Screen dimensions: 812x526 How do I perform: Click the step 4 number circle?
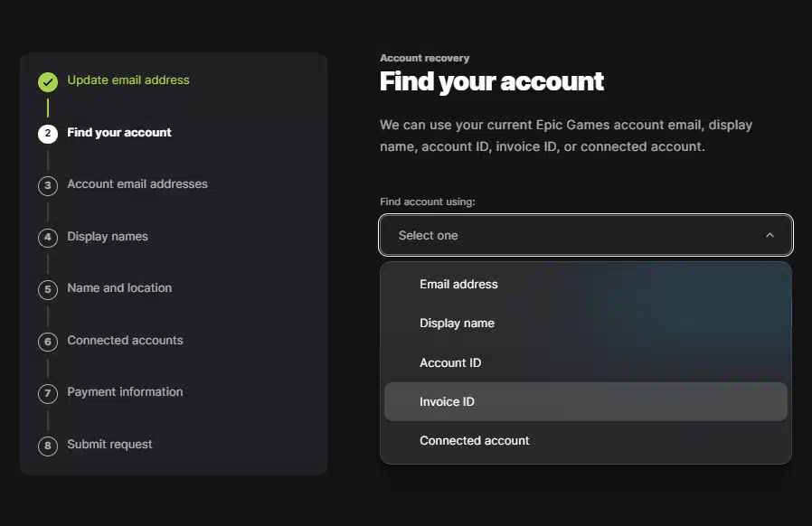[x=48, y=238]
